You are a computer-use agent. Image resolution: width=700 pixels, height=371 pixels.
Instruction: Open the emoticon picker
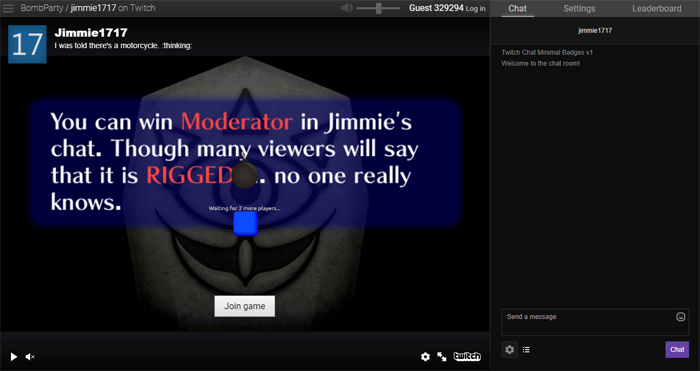[x=680, y=317]
